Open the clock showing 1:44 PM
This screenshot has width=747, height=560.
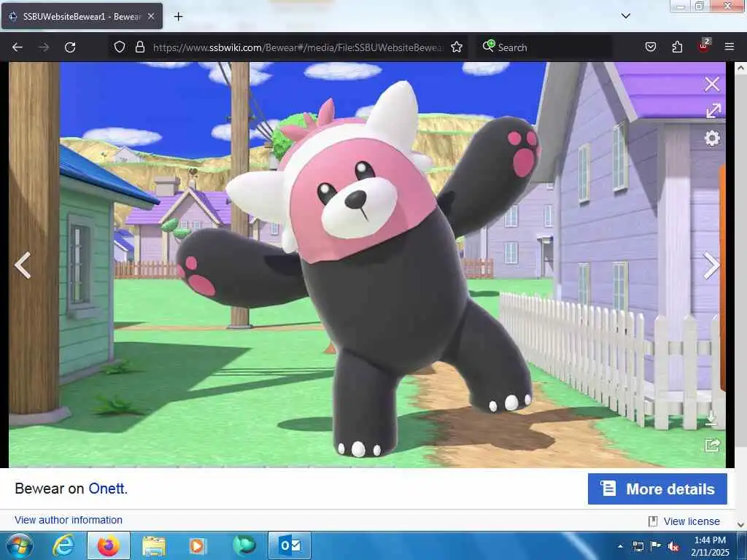(x=710, y=546)
